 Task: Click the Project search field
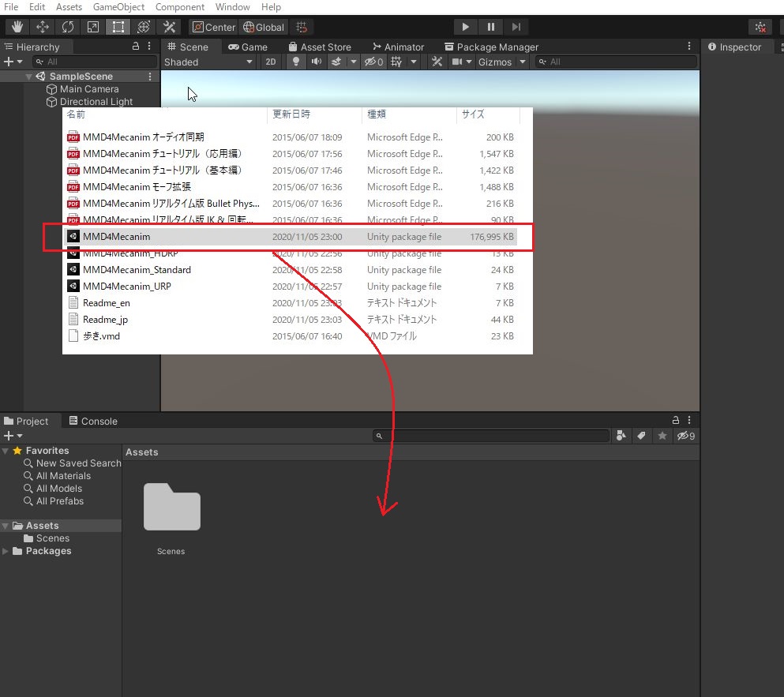tap(491, 436)
